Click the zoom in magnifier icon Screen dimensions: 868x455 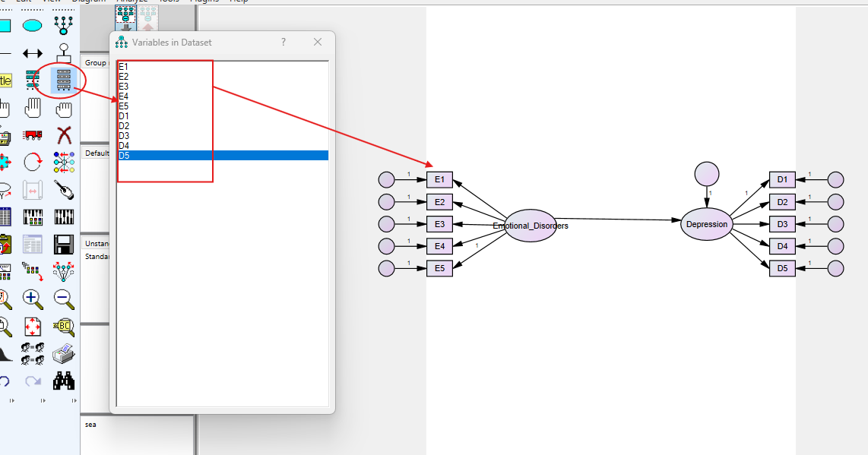click(32, 298)
